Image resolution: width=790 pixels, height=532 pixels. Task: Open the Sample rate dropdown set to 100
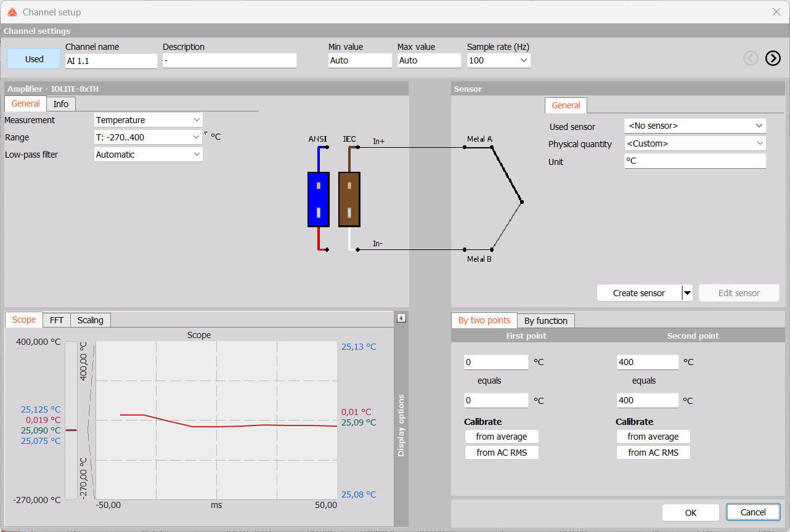(x=499, y=60)
